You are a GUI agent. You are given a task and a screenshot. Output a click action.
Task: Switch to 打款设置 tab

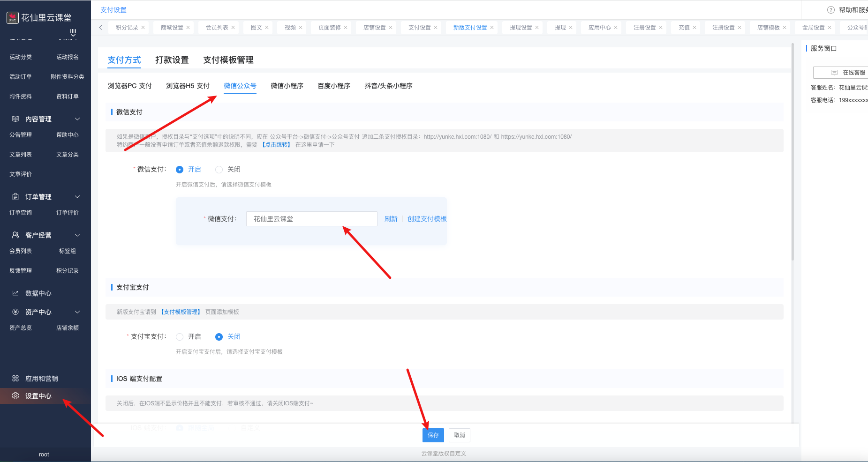[172, 60]
